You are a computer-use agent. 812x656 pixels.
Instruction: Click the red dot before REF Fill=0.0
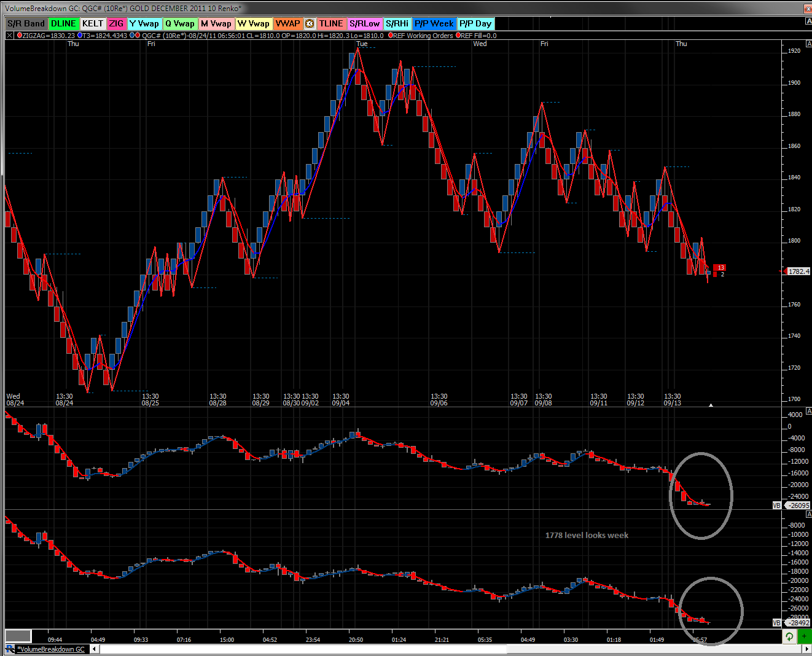click(x=458, y=36)
